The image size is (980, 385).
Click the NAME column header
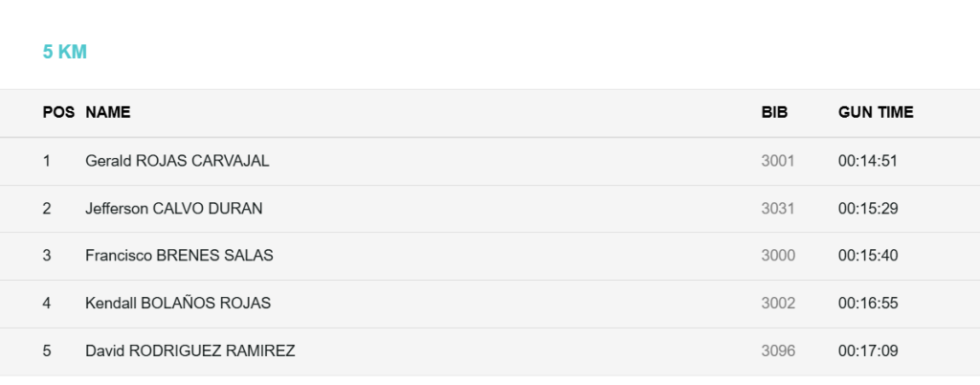108,112
